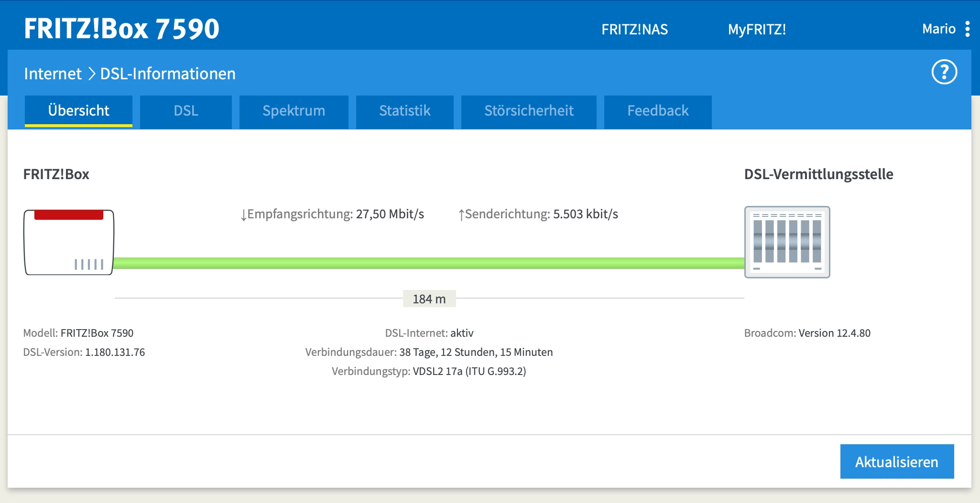Image resolution: width=980 pixels, height=503 pixels.
Task: Click the DSL-Vermittlungsstelle heading
Action: pyautogui.click(x=818, y=174)
